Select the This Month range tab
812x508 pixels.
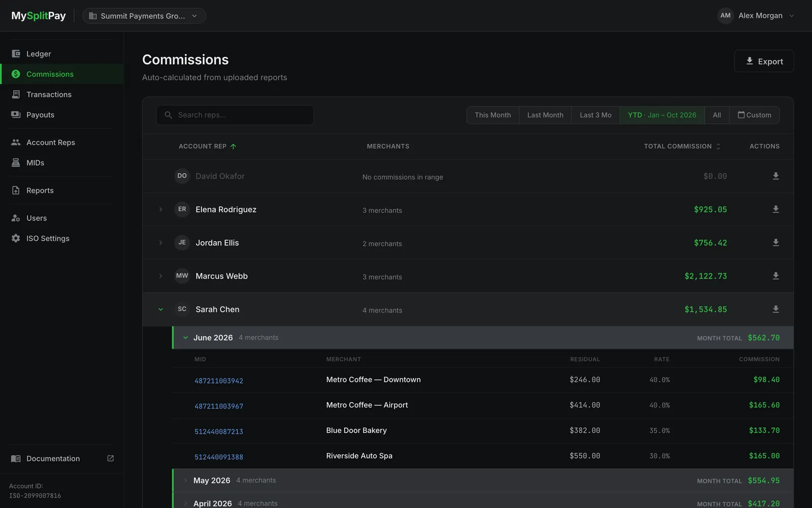click(493, 115)
